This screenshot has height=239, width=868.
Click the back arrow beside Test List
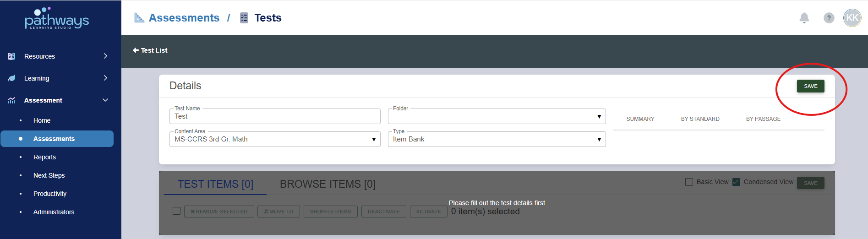(x=136, y=50)
